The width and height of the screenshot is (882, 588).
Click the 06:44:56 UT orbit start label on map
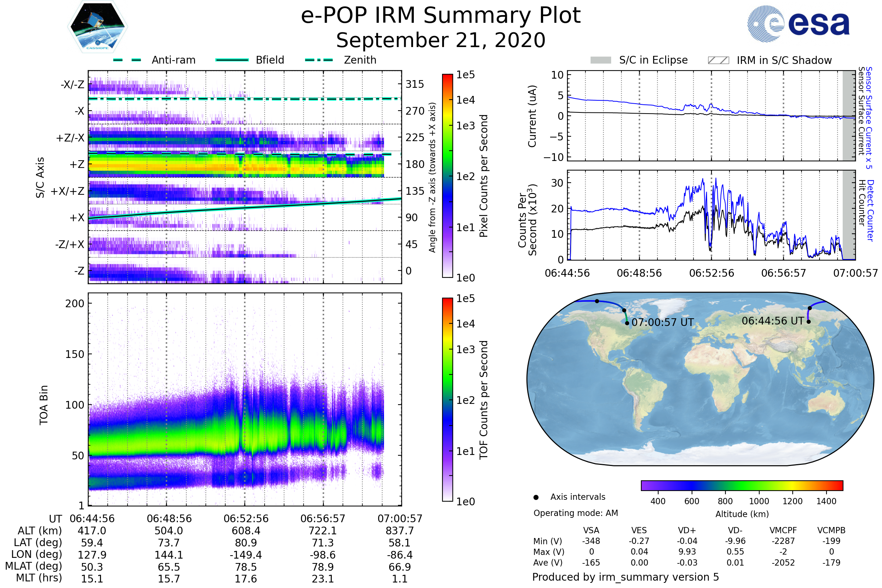tap(772, 321)
